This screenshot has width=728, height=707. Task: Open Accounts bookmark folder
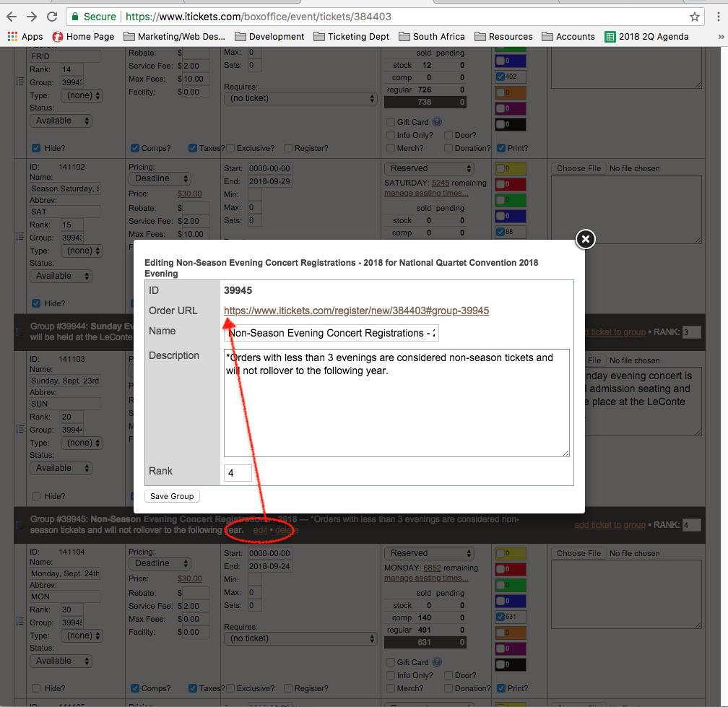pyautogui.click(x=568, y=37)
